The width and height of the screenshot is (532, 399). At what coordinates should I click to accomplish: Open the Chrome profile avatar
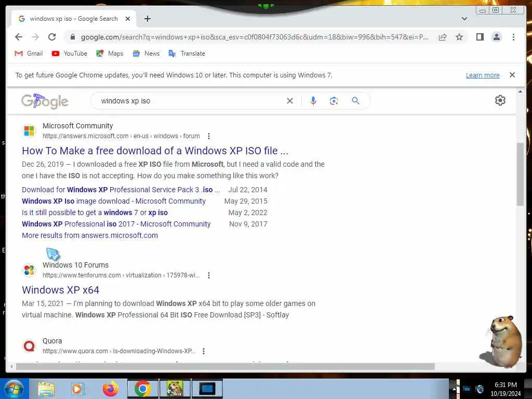[496, 37]
